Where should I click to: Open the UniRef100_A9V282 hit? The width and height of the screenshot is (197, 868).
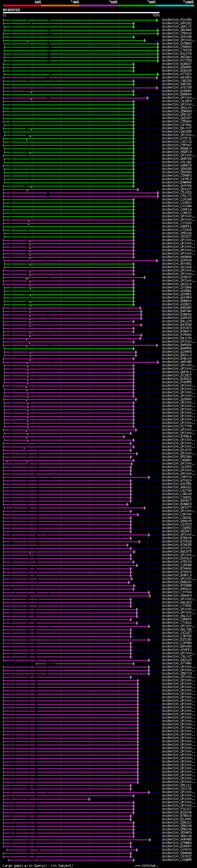pos(177,23)
